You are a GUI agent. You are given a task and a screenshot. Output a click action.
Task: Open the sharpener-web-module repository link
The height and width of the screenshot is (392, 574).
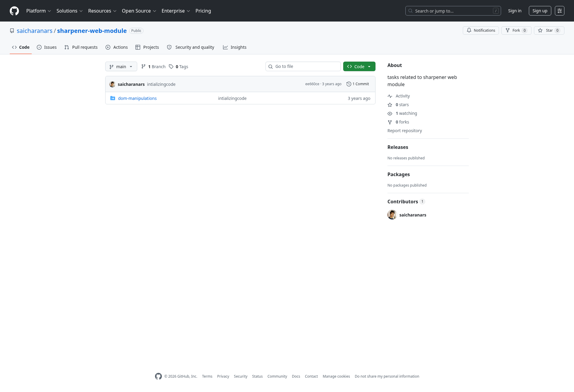tap(92, 31)
